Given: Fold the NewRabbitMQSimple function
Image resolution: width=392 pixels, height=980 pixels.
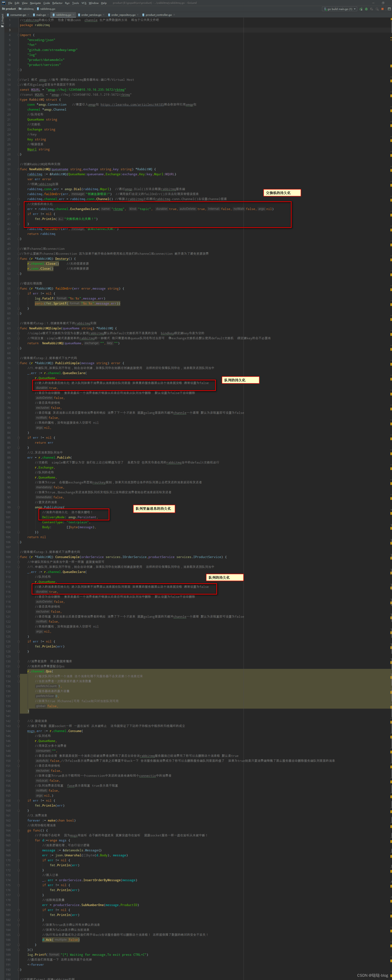Looking at the screenshot, I should pyautogui.click(x=18, y=328).
